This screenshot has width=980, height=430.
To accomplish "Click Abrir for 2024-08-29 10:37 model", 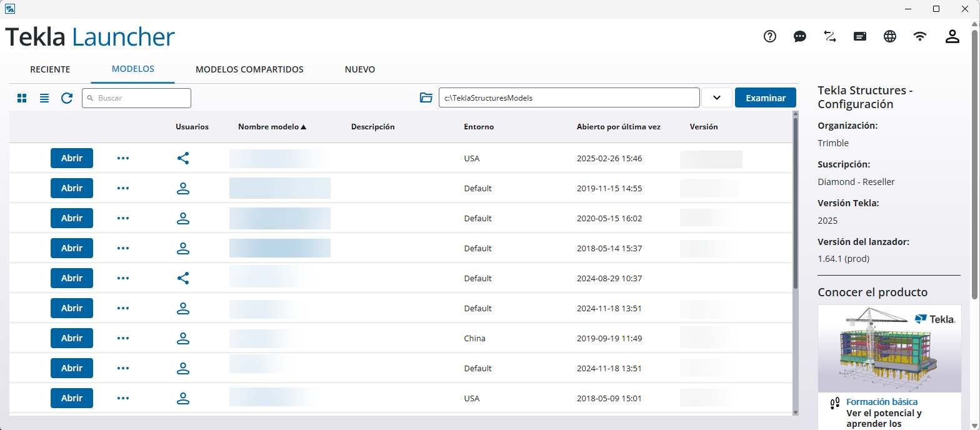I will click(x=72, y=278).
